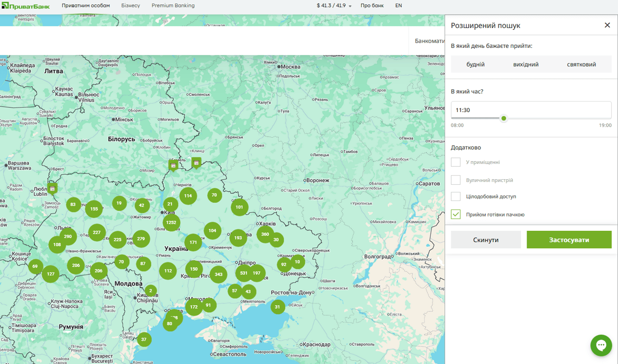Viewport: 618px width, 364px height.
Task: Click the 1252 cluster marker near Kyiv
Action: click(171, 222)
